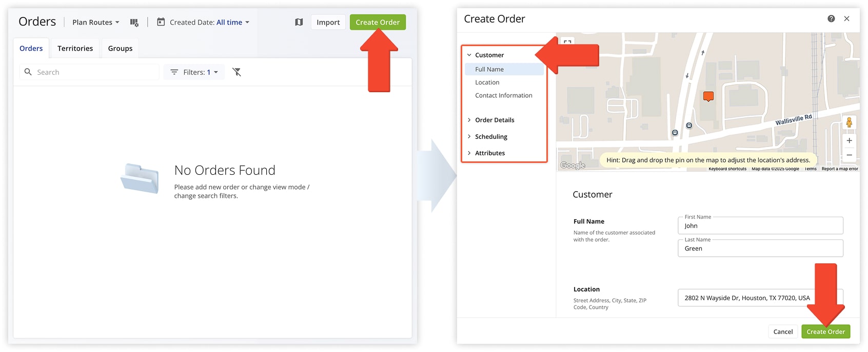Select Full Name in the sidebar

coord(504,69)
